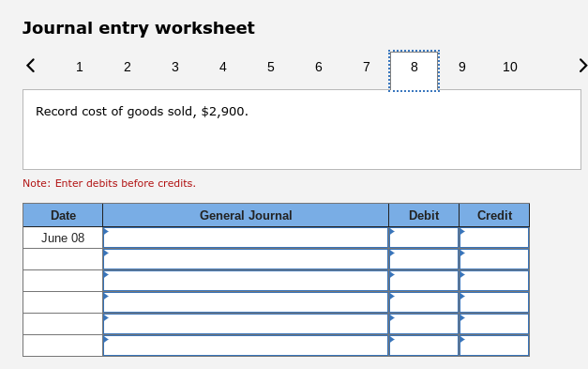The height and width of the screenshot is (369, 588).
Task: Open journal entry tab 4
Action: (223, 67)
